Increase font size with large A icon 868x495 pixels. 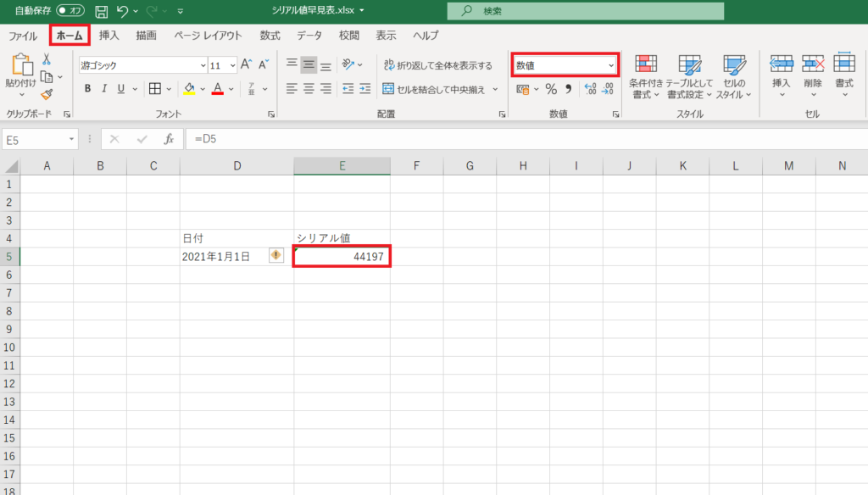(x=247, y=64)
